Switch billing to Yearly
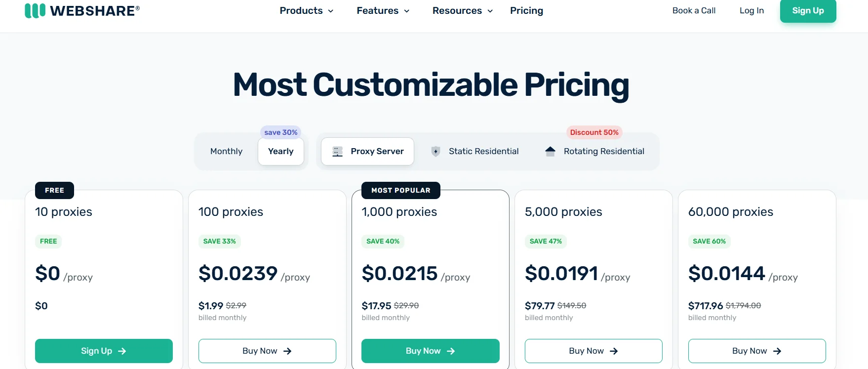Screen dimensions: 868x369 280,151
